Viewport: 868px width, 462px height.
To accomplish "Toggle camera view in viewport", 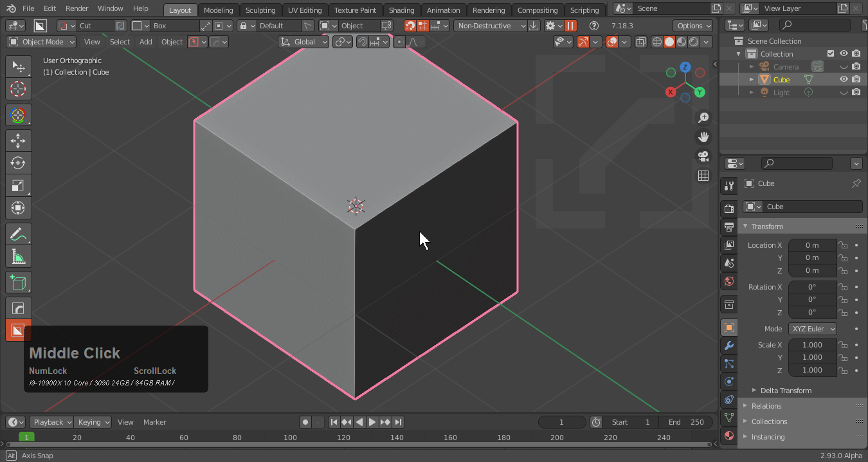I will [703, 156].
